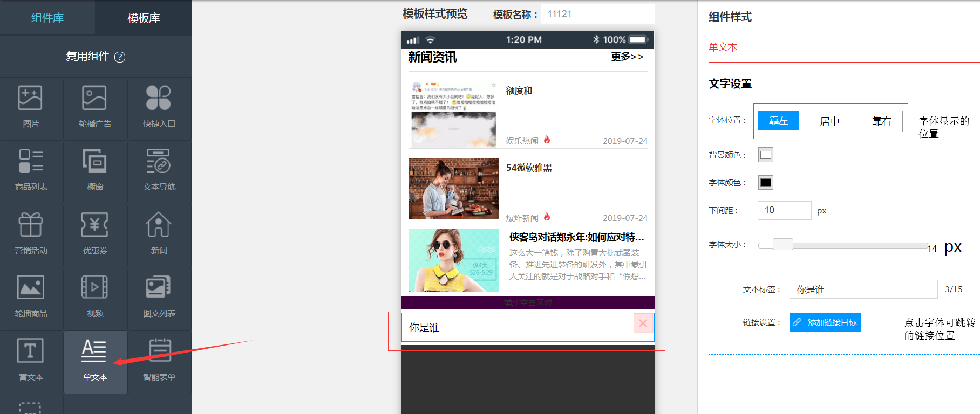Screen dimensions: 980x414
Task: Set font position to 靠左
Action: tap(778, 121)
